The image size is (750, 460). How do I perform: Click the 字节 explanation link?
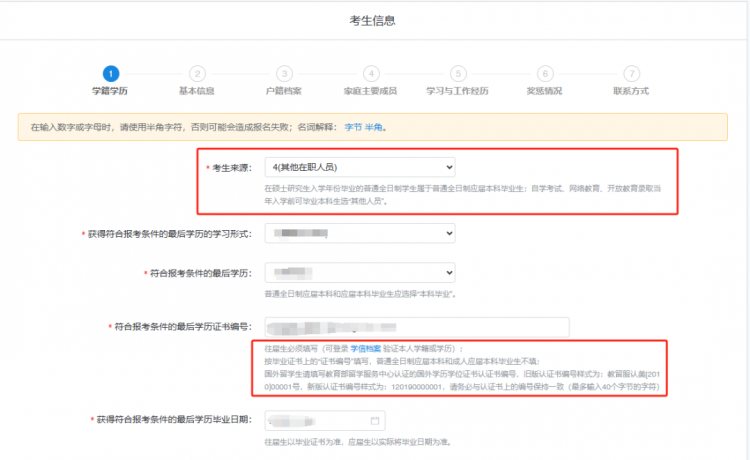click(x=353, y=127)
